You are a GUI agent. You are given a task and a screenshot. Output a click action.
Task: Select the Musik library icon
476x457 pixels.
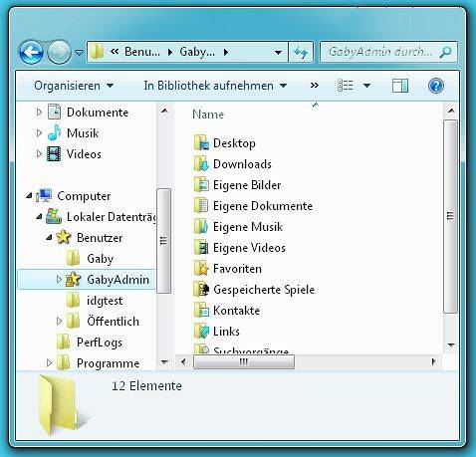[54, 132]
